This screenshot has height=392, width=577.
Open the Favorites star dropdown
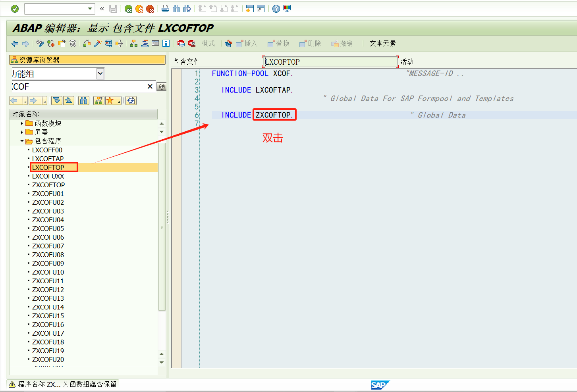click(114, 101)
